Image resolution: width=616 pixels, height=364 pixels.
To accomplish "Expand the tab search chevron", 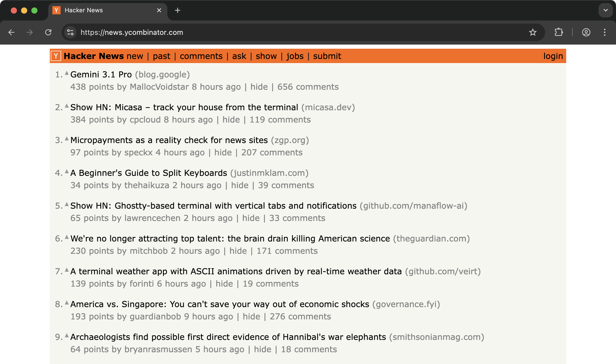I will (606, 10).
